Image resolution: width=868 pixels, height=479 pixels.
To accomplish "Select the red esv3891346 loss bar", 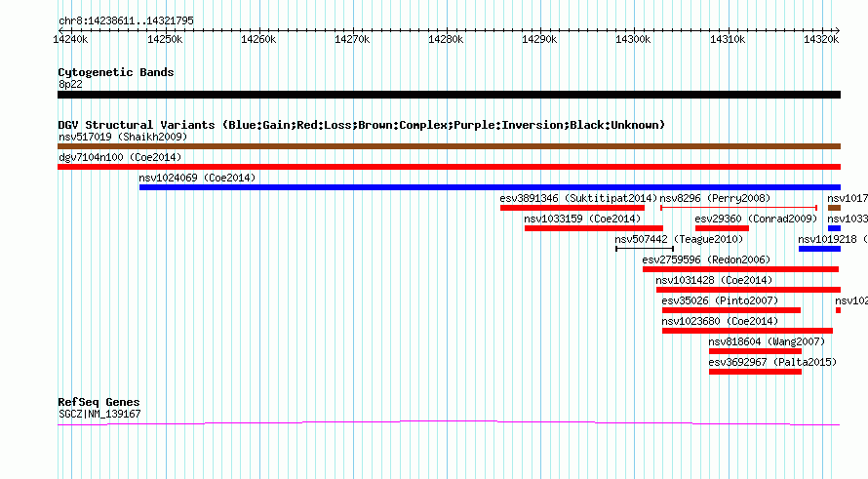I will coord(572,208).
